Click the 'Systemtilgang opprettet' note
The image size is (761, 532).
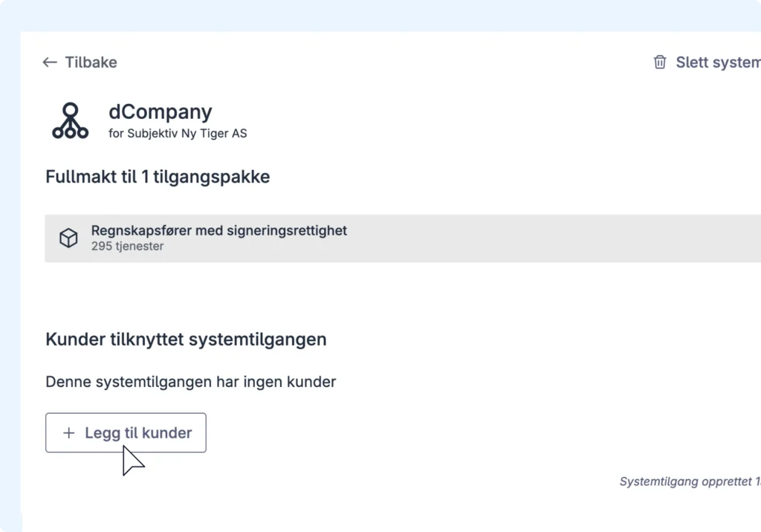tap(690, 481)
